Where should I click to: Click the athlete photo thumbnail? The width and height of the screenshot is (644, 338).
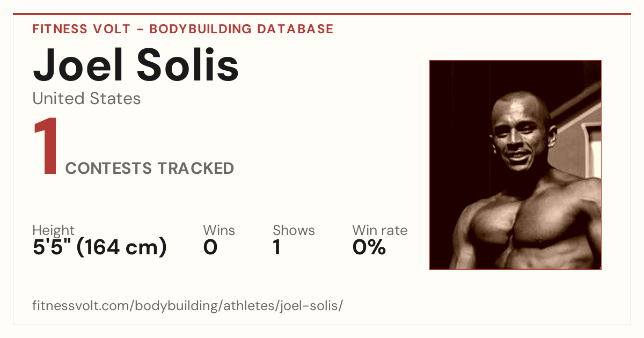(515, 165)
